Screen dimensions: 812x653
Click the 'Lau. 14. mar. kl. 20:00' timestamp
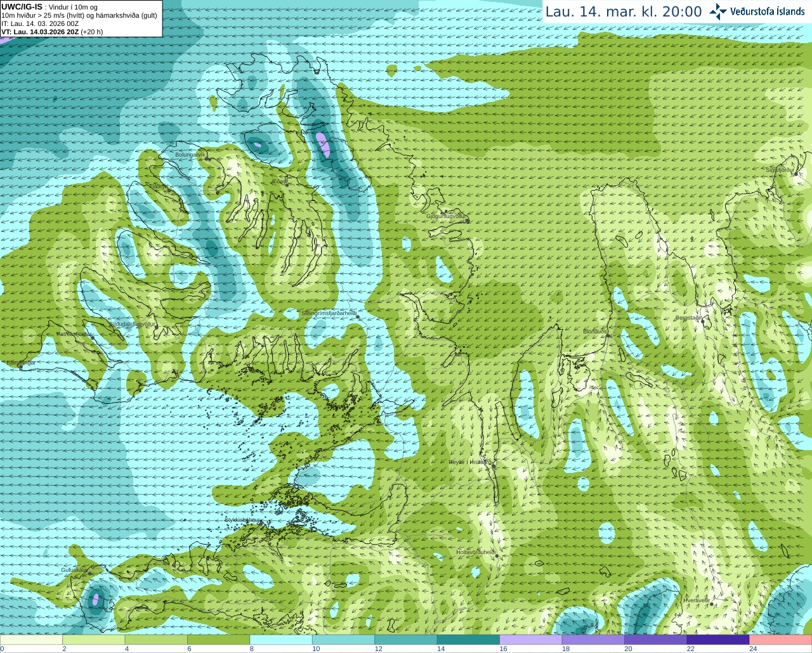point(624,12)
